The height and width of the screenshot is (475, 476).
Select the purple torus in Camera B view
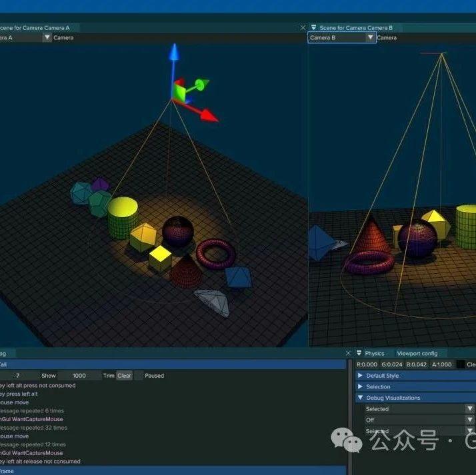pyautogui.click(x=369, y=262)
